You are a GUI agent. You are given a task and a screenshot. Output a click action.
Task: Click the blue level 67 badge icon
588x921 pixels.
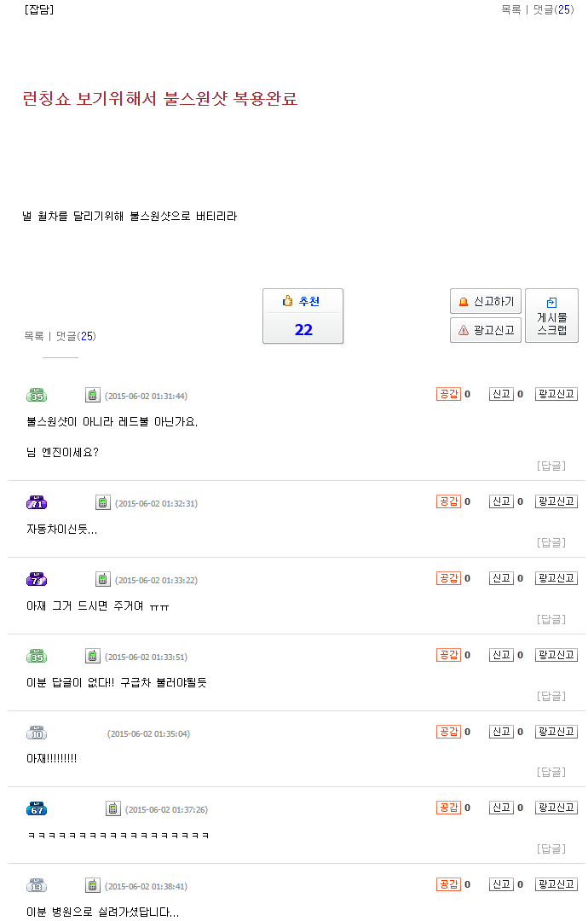coord(37,808)
